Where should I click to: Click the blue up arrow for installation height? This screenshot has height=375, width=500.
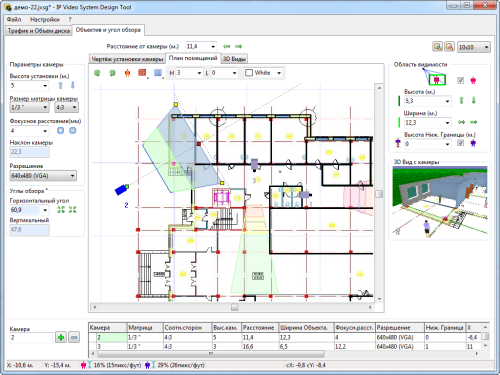(60, 85)
